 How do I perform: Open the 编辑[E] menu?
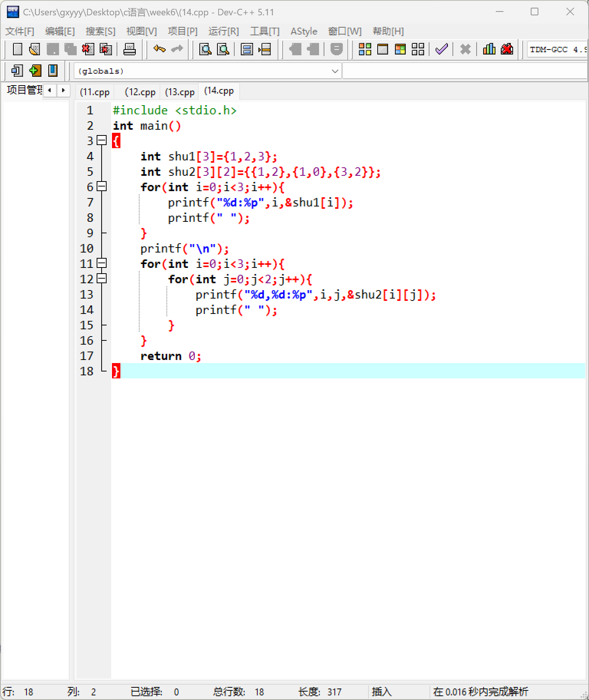pyautogui.click(x=60, y=31)
